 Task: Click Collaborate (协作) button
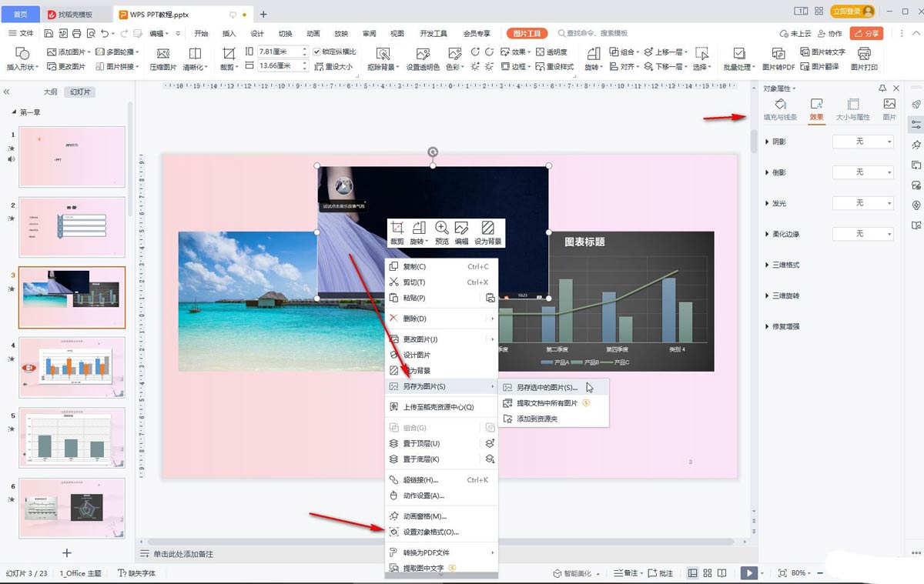tap(830, 34)
